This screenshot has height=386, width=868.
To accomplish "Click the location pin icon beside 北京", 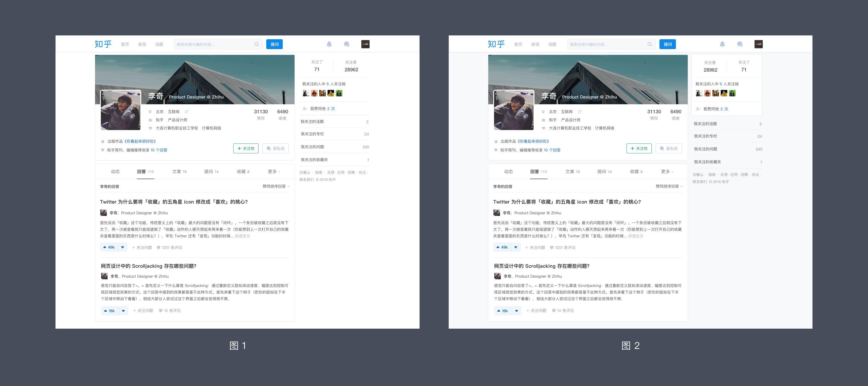I will point(149,111).
